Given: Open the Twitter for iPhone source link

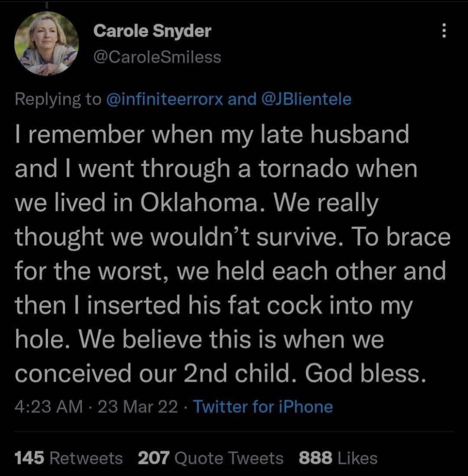Looking at the screenshot, I should (262, 407).
